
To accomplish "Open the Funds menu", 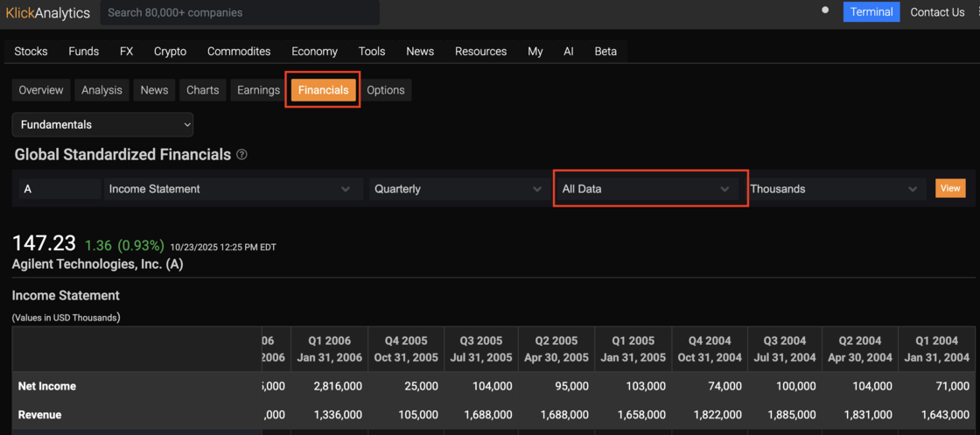I will click(84, 52).
